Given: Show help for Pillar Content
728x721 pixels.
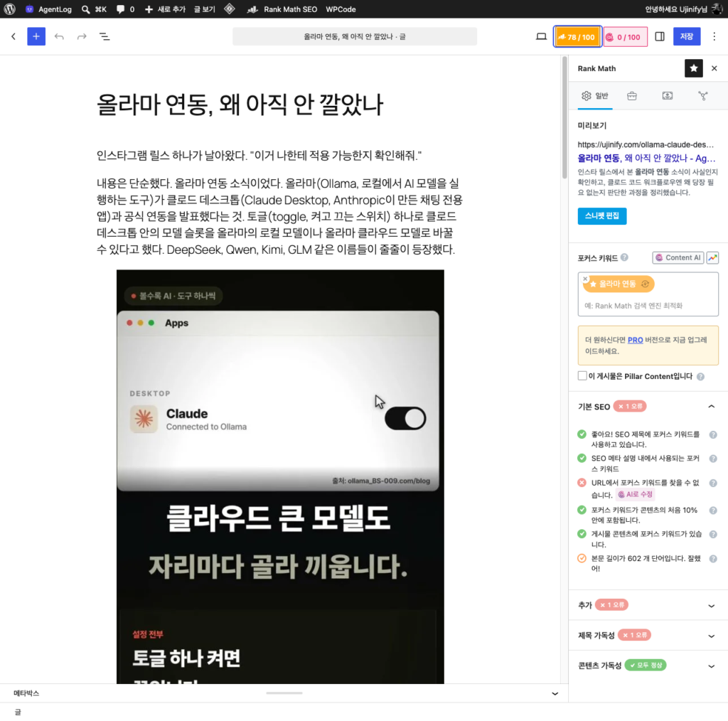Looking at the screenshot, I should tap(700, 377).
